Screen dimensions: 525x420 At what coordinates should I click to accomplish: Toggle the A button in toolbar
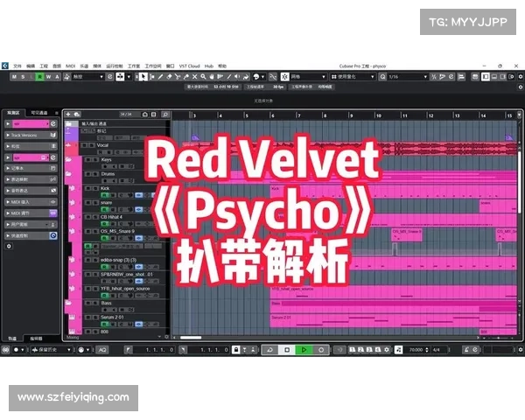click(57, 77)
